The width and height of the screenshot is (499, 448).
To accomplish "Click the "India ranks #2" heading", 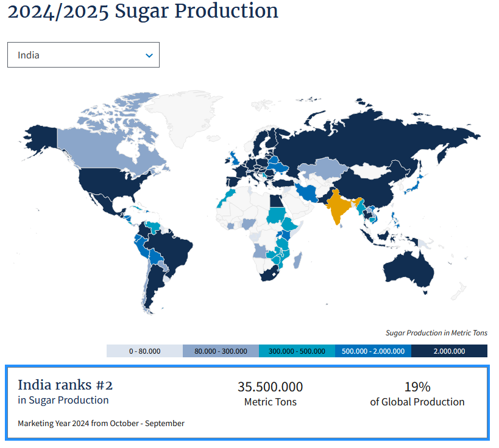I will point(65,385).
